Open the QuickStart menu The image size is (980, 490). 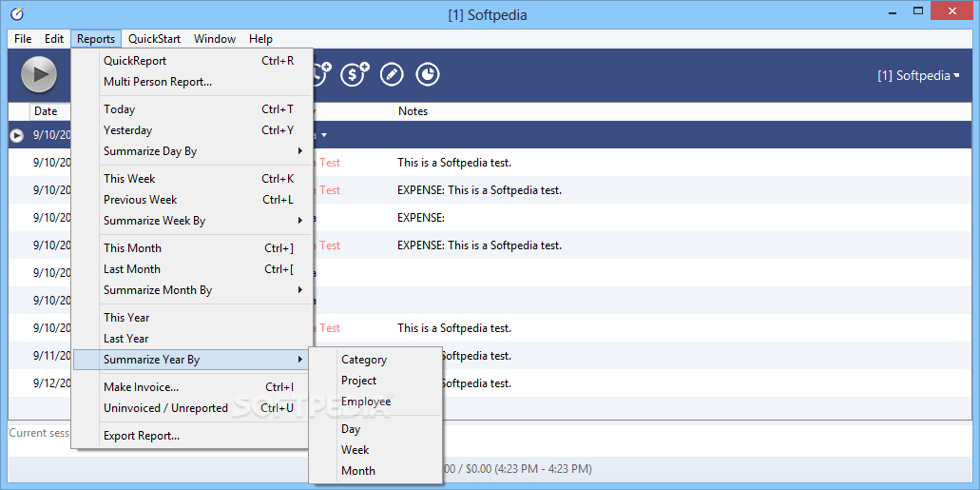click(x=154, y=39)
